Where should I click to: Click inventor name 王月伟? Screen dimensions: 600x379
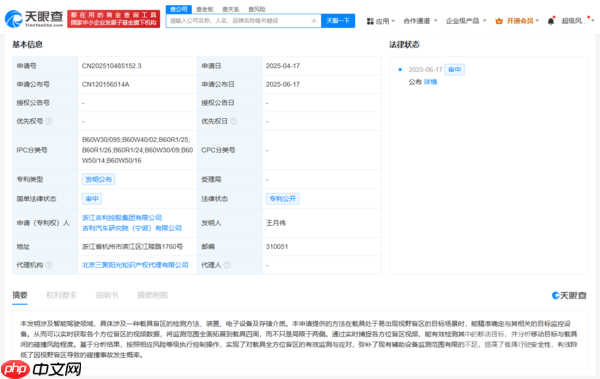[x=276, y=223]
